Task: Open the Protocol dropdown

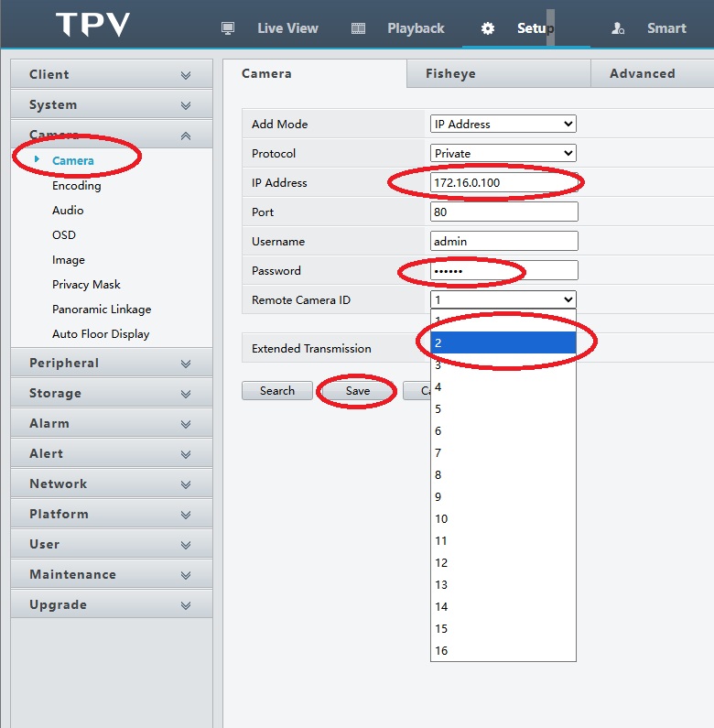Action: pos(503,154)
